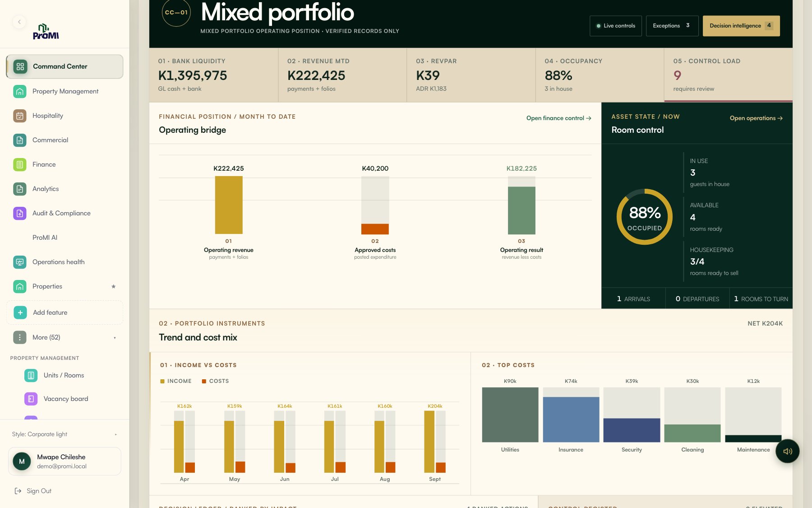Click the Operations health monitor icon
812x508 pixels.
point(20,262)
